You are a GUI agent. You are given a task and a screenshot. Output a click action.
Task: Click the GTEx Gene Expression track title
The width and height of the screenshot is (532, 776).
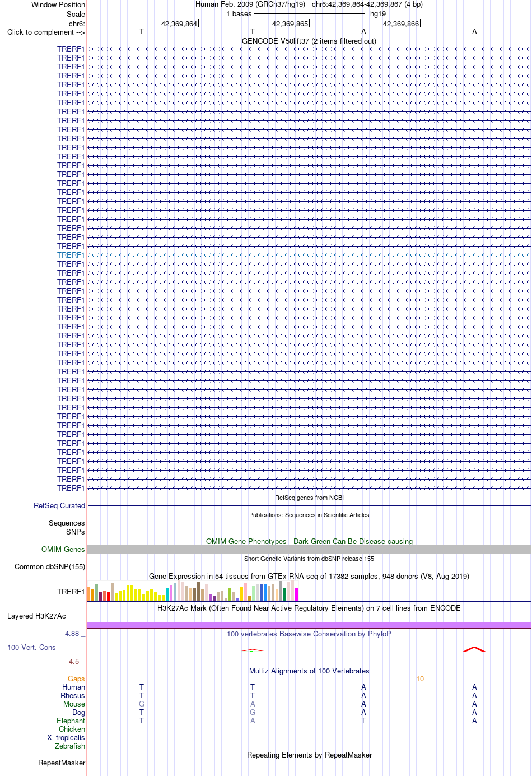point(309,576)
